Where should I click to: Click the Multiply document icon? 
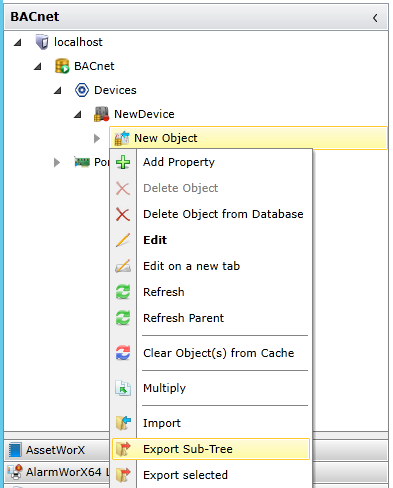click(123, 388)
